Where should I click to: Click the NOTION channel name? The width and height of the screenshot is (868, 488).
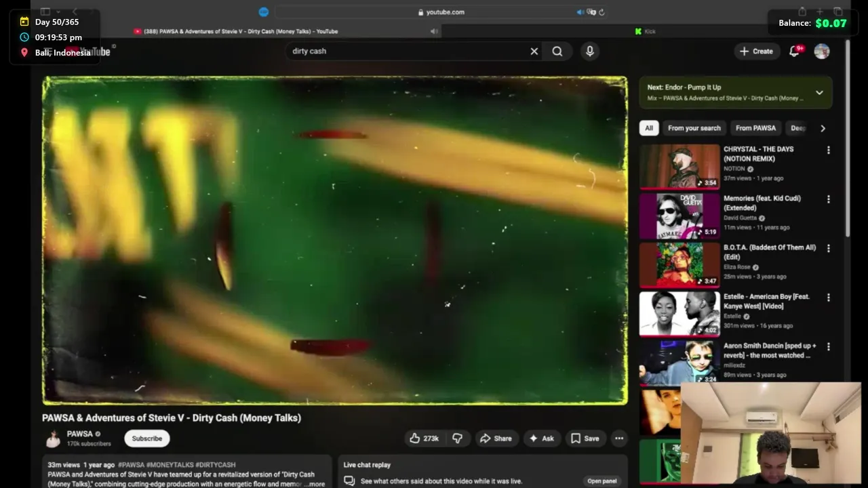(x=734, y=169)
